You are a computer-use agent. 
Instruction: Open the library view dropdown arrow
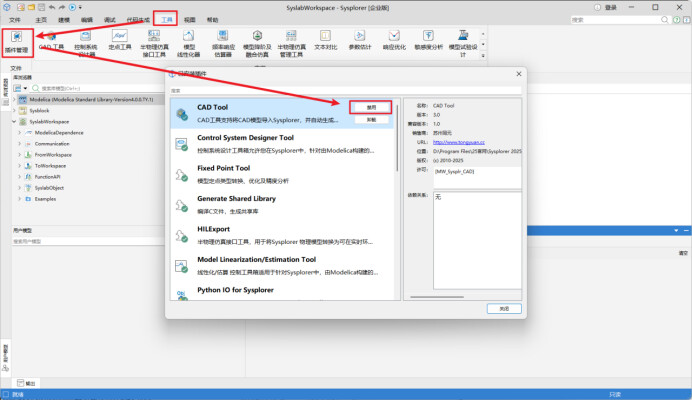25,88
